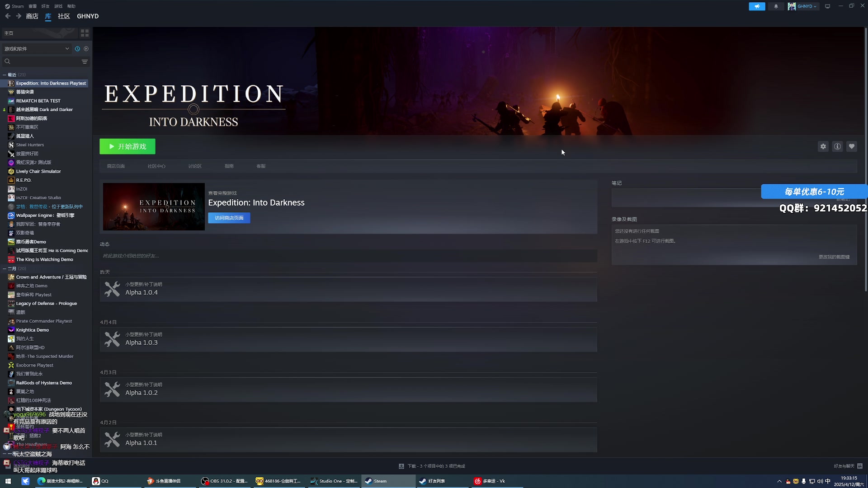
Task: Open 商店页面 game link
Action: click(116, 166)
